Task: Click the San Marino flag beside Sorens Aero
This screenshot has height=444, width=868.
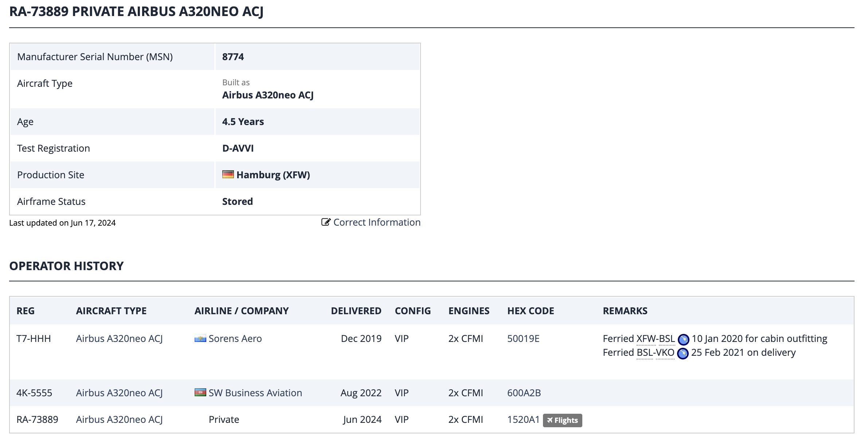Action: point(200,339)
